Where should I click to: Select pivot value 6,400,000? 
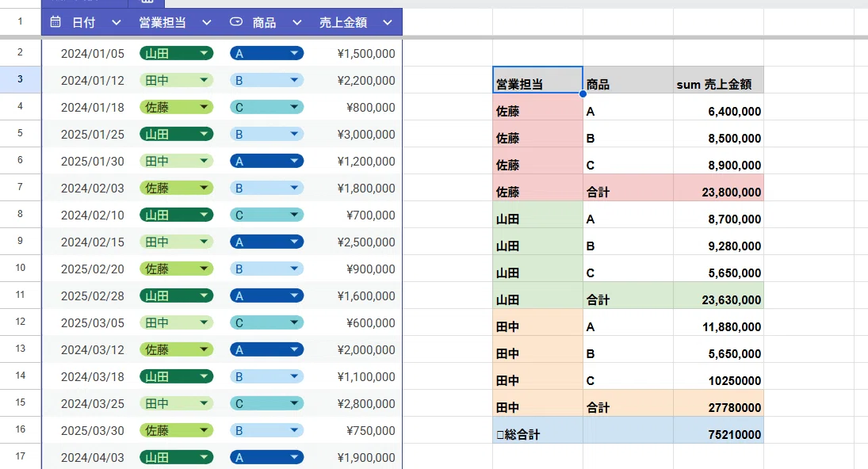[x=718, y=107]
